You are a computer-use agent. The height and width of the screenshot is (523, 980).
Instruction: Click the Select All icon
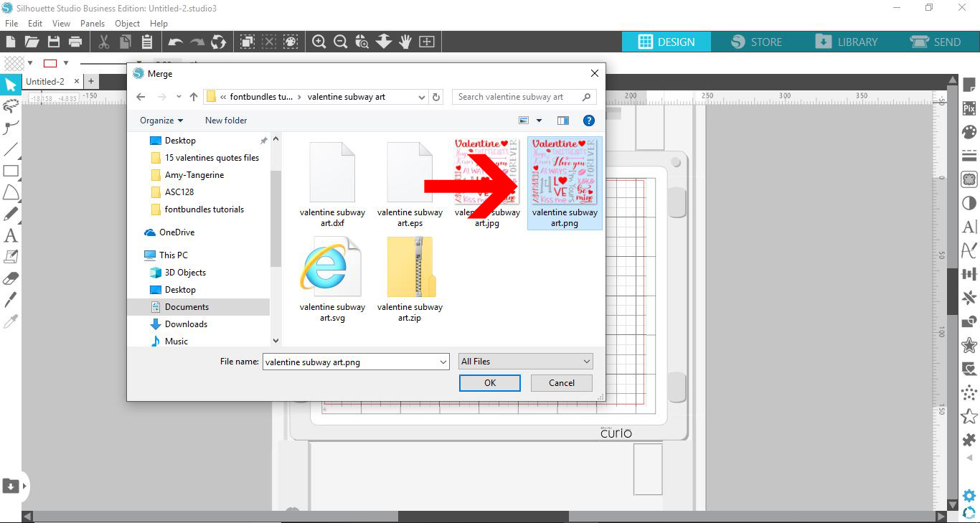pos(248,42)
